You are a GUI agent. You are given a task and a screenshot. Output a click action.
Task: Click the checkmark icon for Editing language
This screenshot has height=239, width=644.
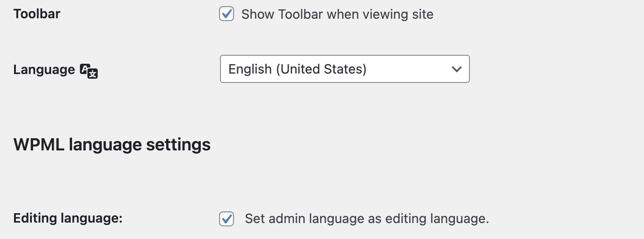point(227,218)
